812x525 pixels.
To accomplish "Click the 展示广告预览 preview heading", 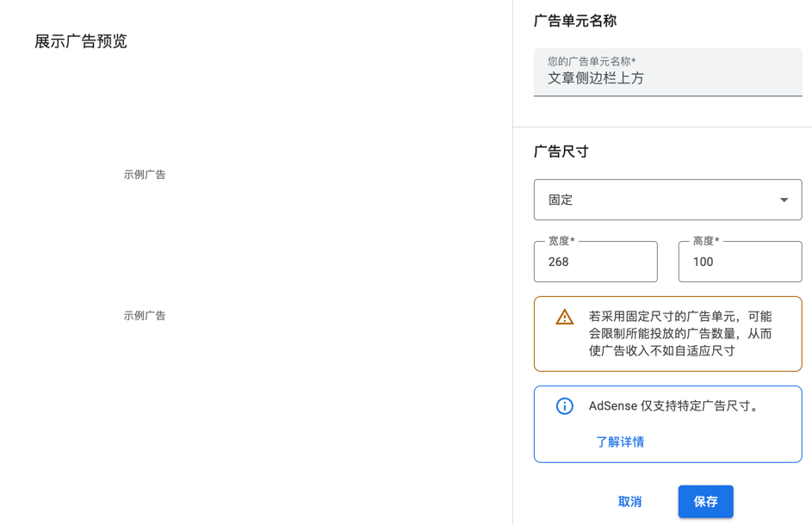I will [x=80, y=40].
